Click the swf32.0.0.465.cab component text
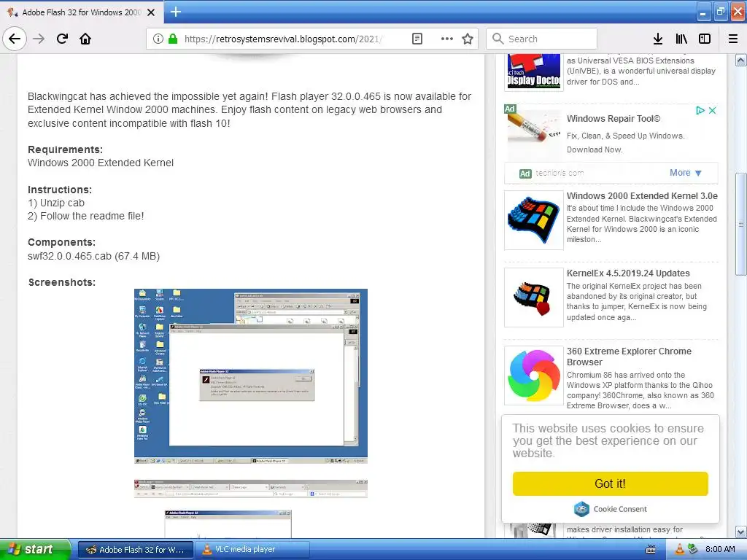This screenshot has width=747, height=560. 93,256
